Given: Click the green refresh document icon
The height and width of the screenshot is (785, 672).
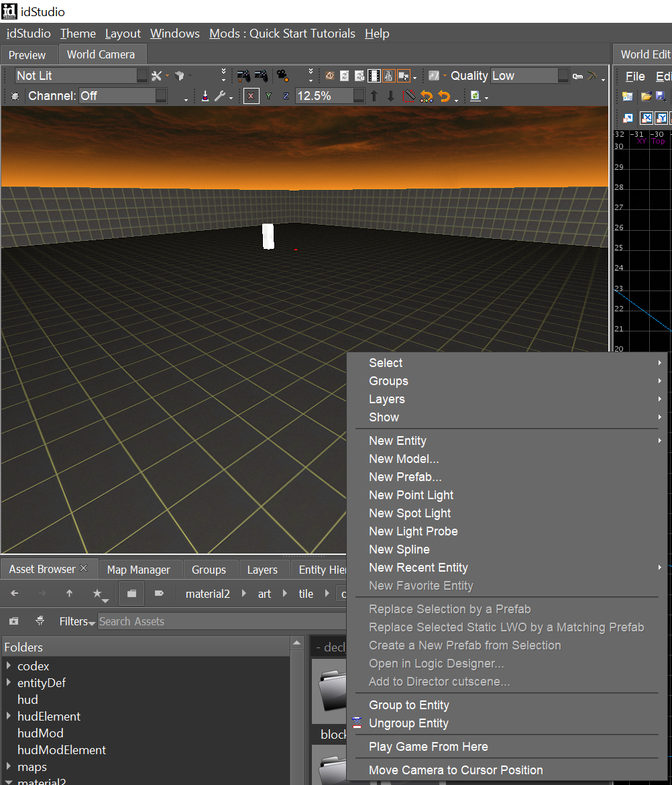Looking at the screenshot, I should tap(475, 96).
